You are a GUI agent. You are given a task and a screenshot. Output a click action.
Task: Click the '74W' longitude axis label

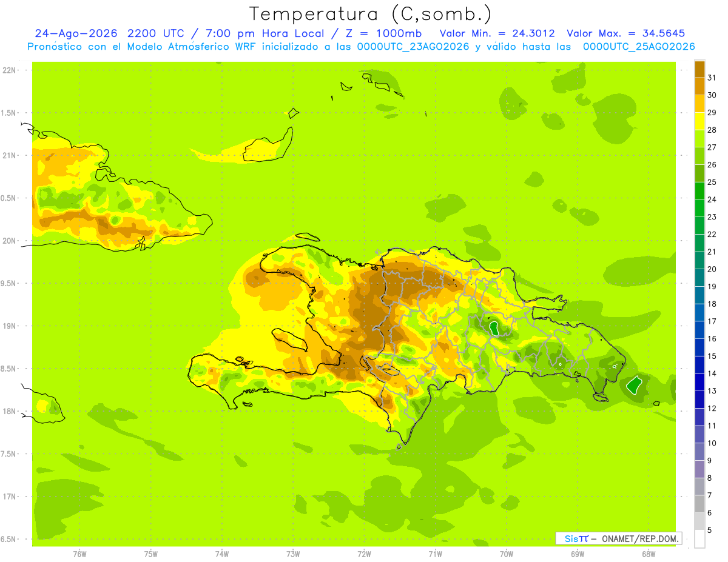[222, 554]
